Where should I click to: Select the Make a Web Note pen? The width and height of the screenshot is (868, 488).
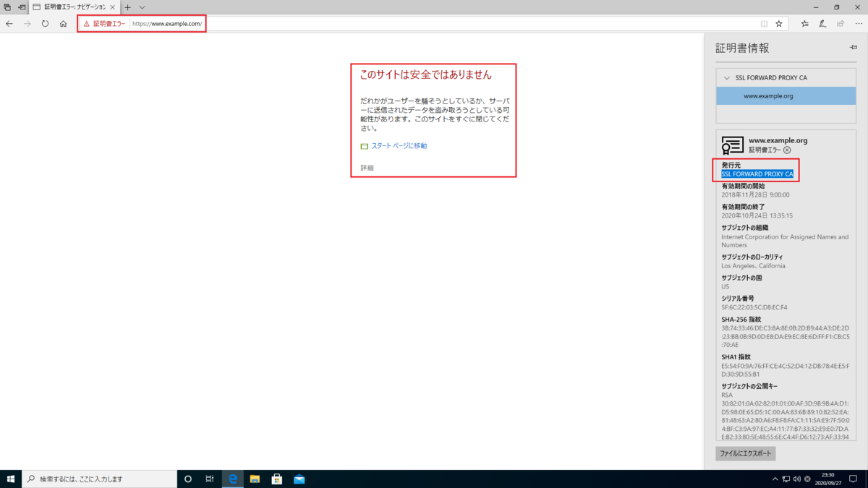coord(822,23)
